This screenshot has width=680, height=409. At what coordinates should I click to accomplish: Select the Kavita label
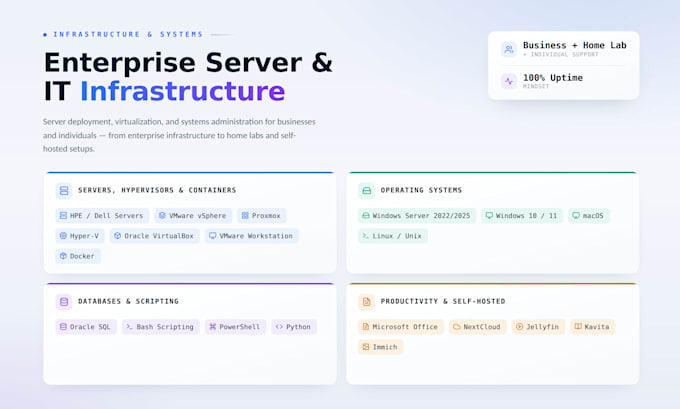pos(597,327)
